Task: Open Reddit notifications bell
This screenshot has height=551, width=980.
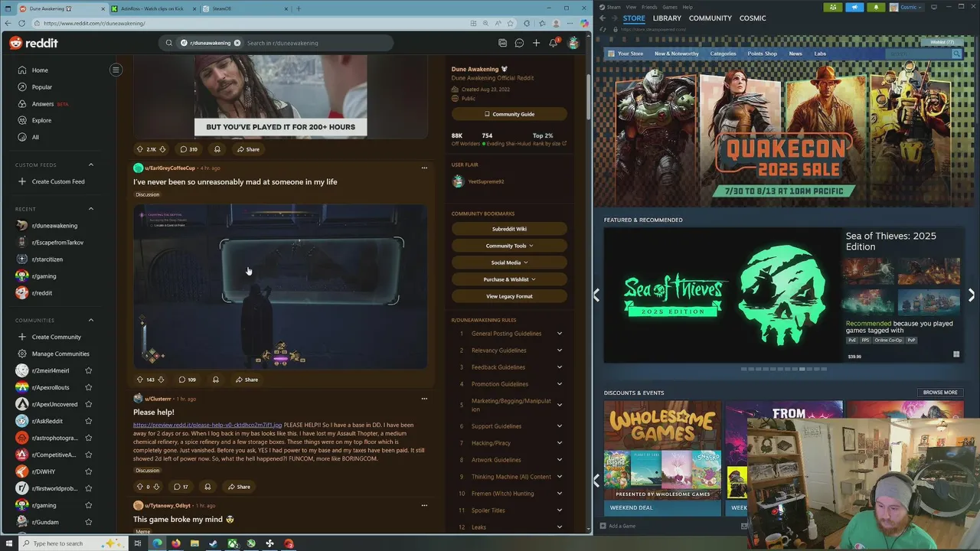Action: point(554,42)
